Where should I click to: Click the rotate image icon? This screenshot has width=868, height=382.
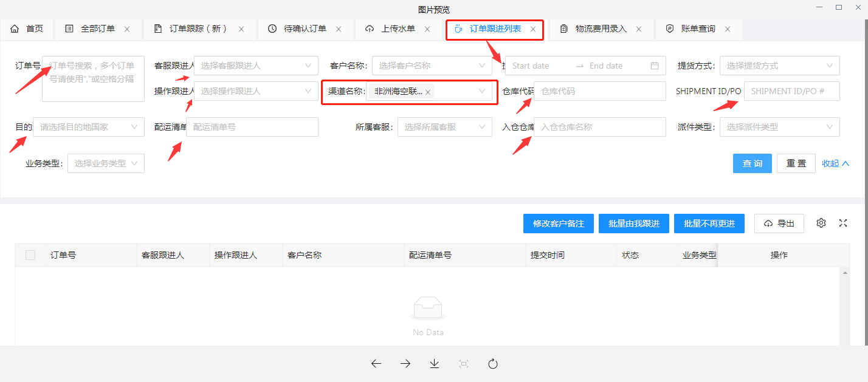[493, 364]
